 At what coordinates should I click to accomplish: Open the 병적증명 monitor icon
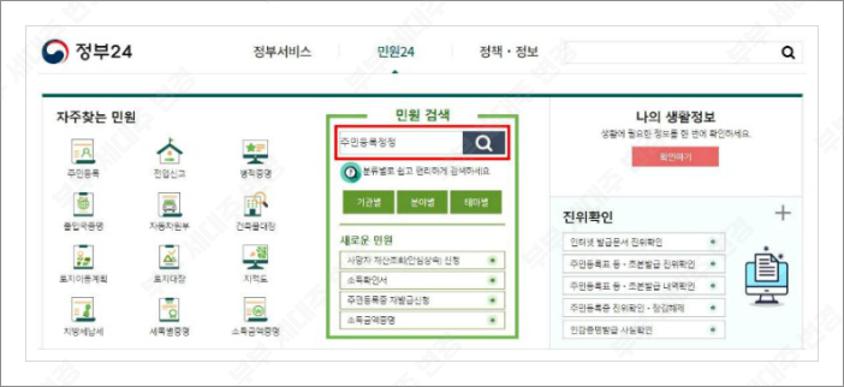255,152
